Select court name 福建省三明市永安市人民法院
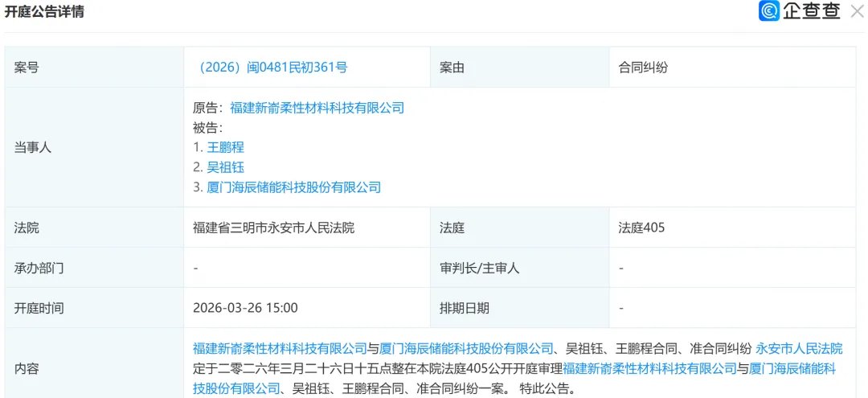Image resolution: width=868 pixels, height=398 pixels. [x=273, y=228]
